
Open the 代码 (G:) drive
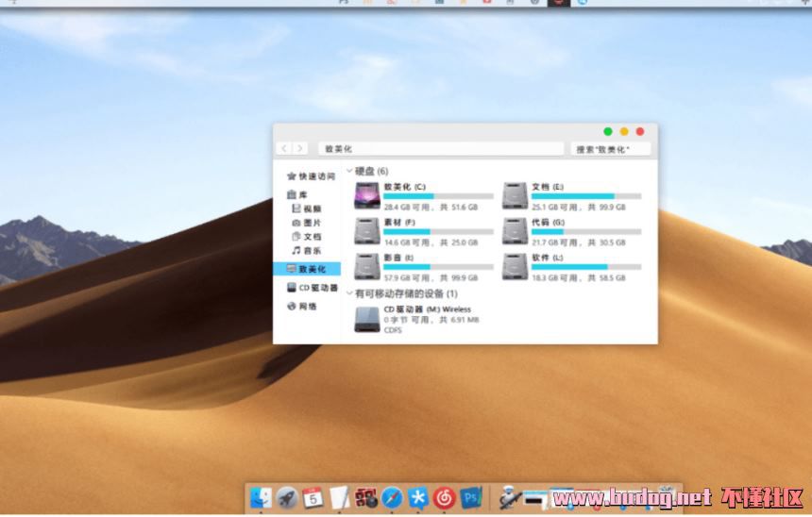515,231
